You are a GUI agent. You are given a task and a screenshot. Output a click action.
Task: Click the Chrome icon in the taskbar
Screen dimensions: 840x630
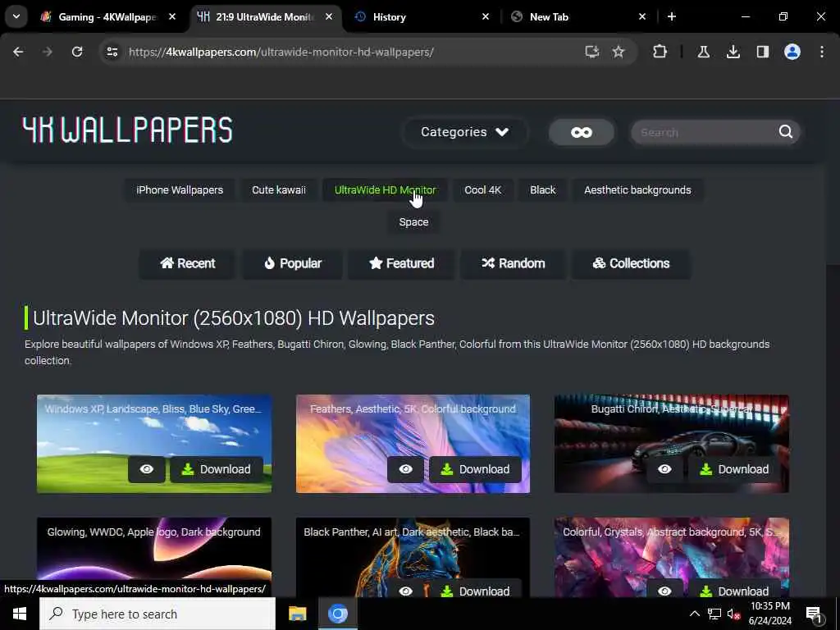point(337,614)
